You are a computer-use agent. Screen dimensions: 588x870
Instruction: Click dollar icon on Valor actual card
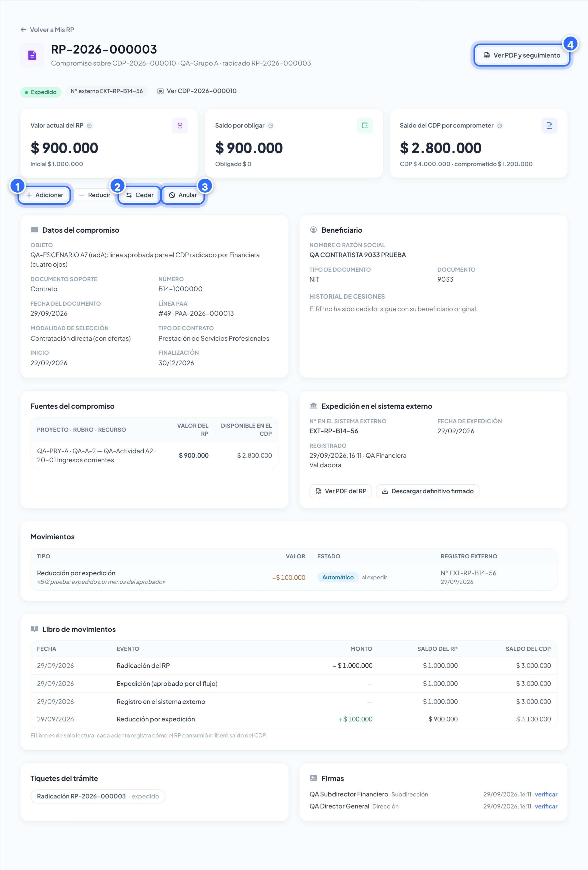180,126
